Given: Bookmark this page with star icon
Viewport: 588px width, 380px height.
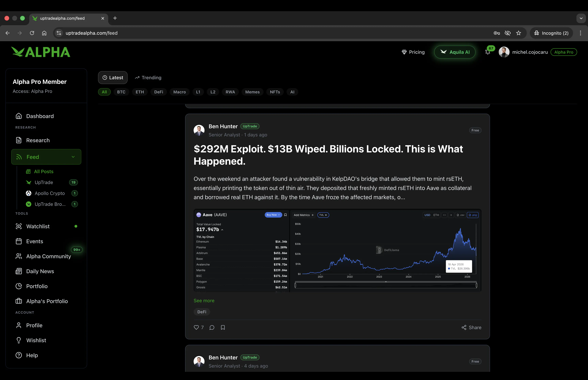Looking at the screenshot, I should (518, 33).
